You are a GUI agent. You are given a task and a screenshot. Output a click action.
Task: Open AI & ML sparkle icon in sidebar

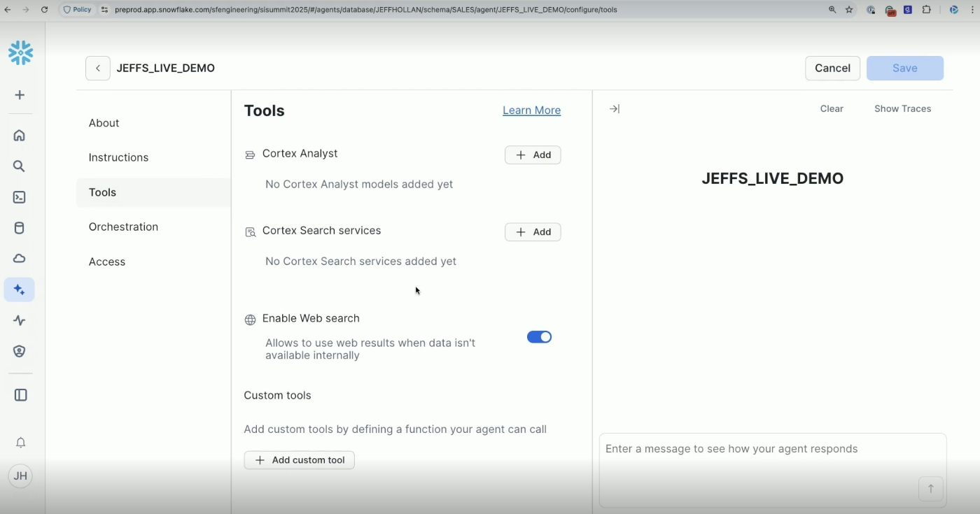pyautogui.click(x=20, y=290)
